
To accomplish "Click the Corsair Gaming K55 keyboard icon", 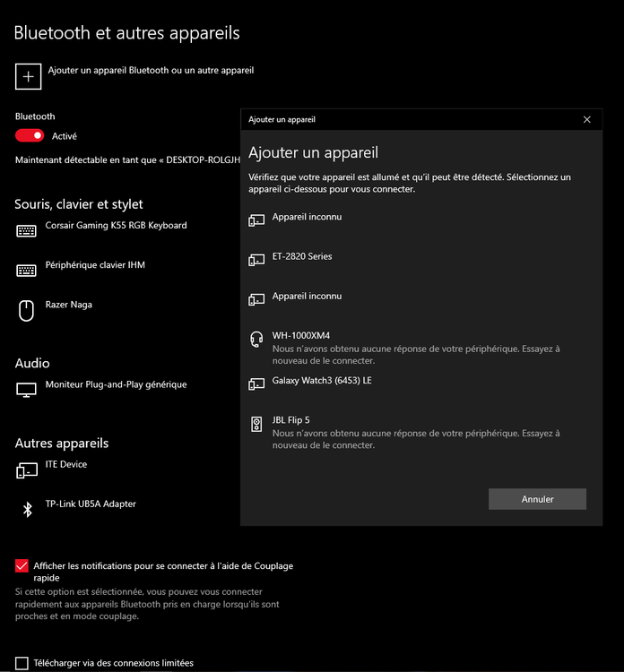I will [26, 230].
